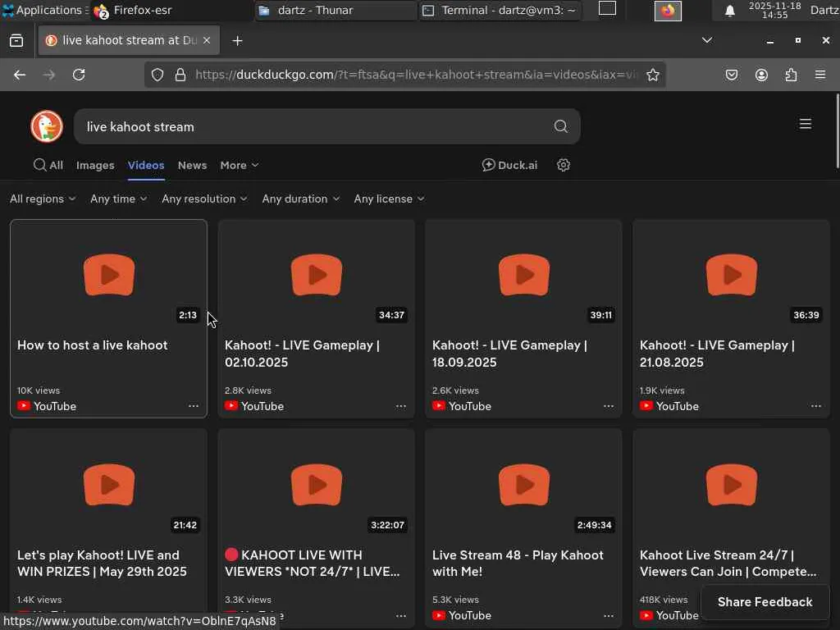Switch to the News tab
This screenshot has height=630, width=840.
(x=192, y=166)
